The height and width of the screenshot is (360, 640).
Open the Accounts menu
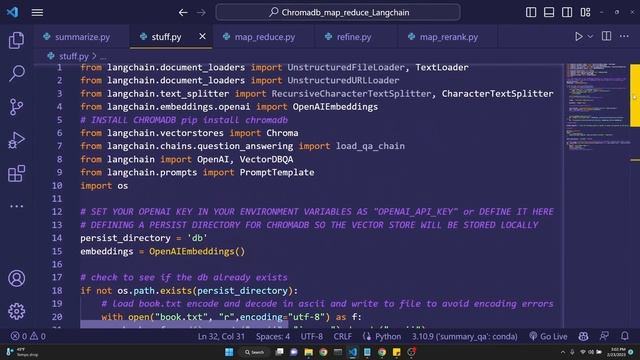[x=16, y=278]
